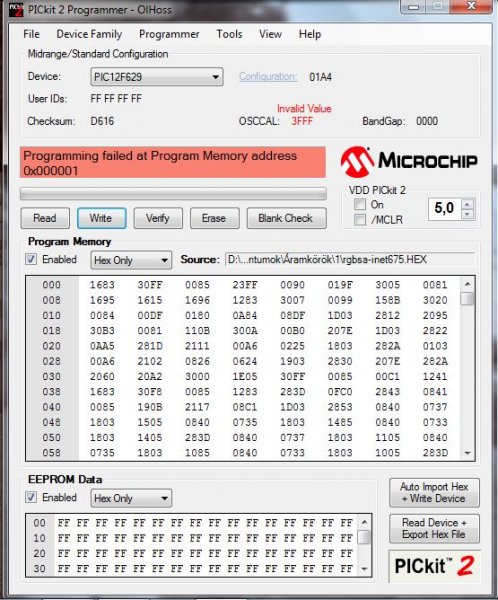Close the PICkit 2 Programmer window

click(x=472, y=6)
